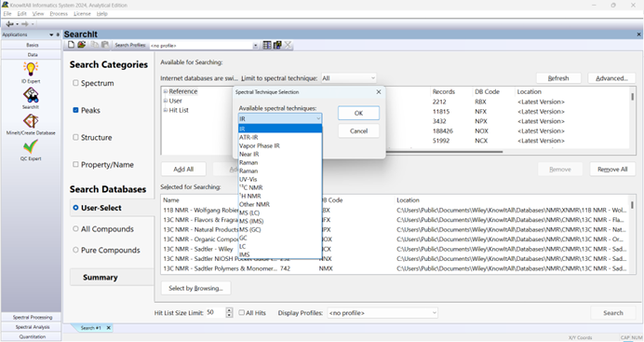Viewport: 644px width, 342px height.
Task: Select the All Compounds radio option
Action: [75, 229]
